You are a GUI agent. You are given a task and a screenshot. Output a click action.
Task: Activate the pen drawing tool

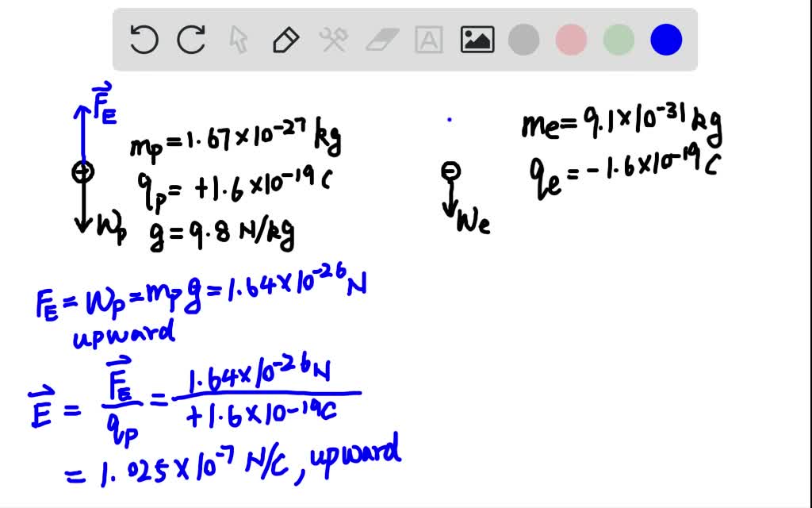tap(287, 38)
